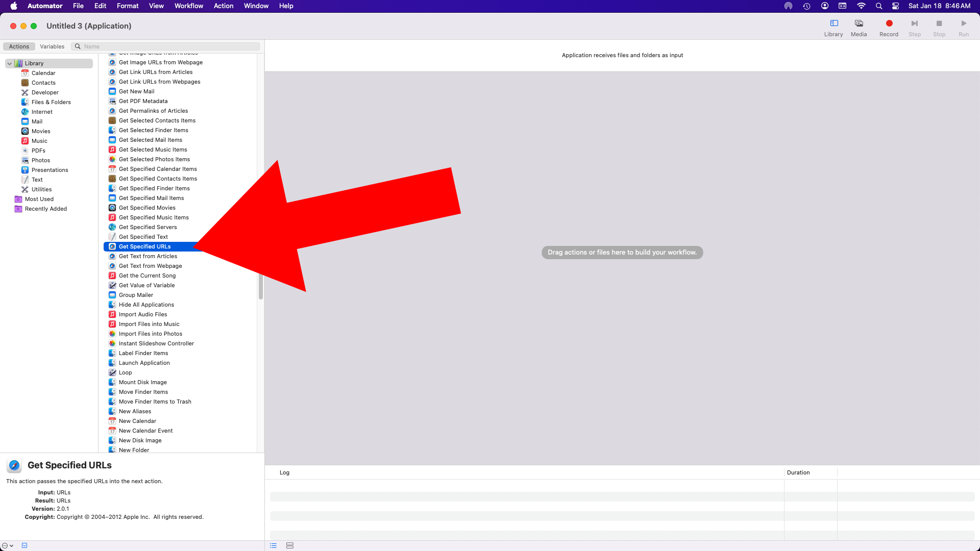Open the action options gear dropdown at bottom-left
This screenshot has width=980, height=551.
point(8,545)
